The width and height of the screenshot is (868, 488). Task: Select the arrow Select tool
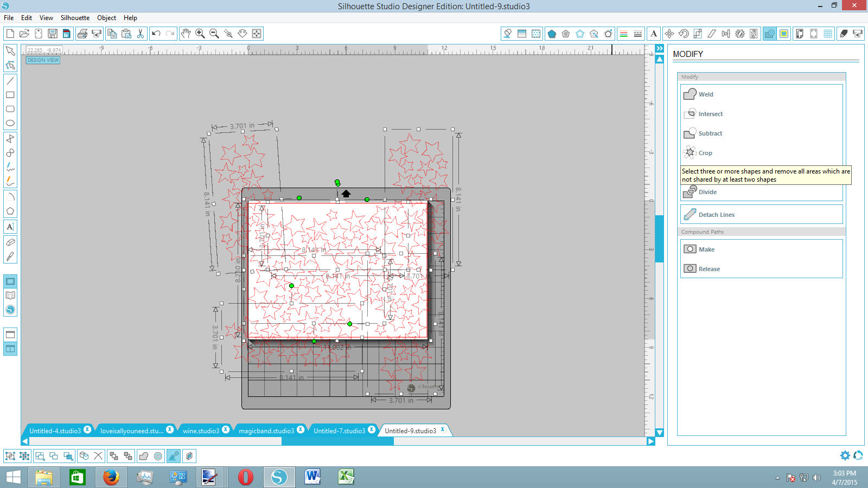[x=10, y=51]
